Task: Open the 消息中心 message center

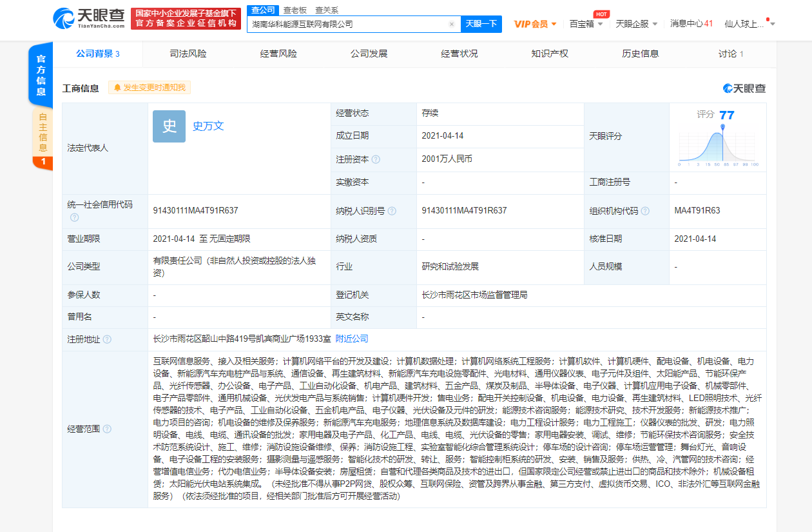Action: (x=691, y=24)
